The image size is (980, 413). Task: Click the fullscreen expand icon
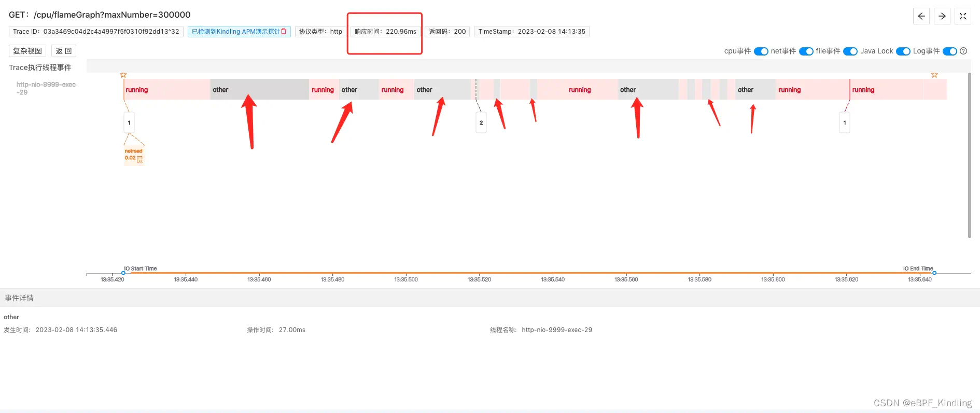[x=962, y=16]
